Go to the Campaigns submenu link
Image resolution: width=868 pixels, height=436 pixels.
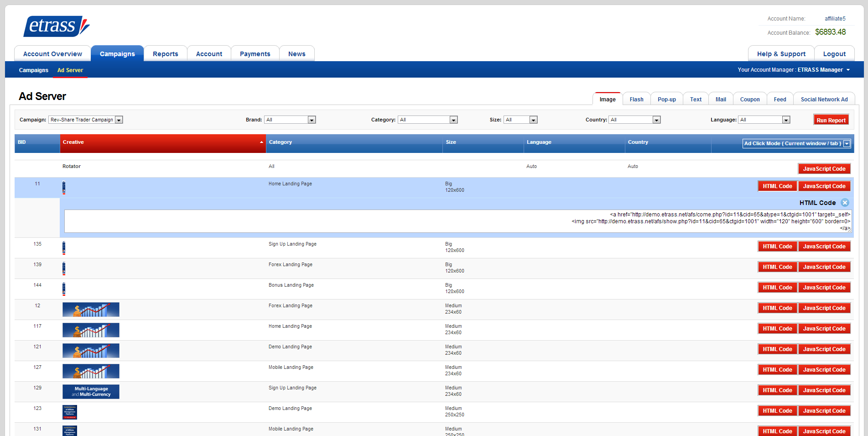(x=33, y=70)
